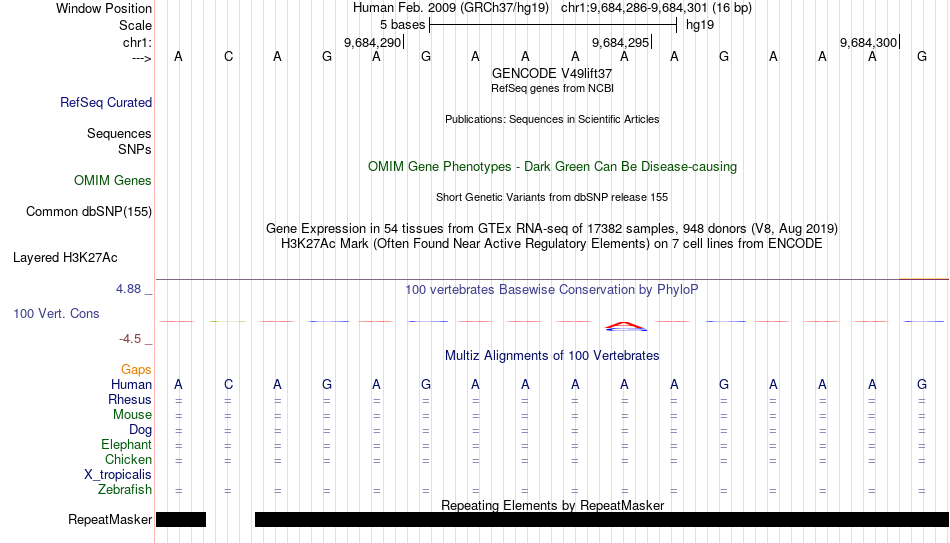Click the long right RepeatMasker black block

pyautogui.click(x=602, y=519)
